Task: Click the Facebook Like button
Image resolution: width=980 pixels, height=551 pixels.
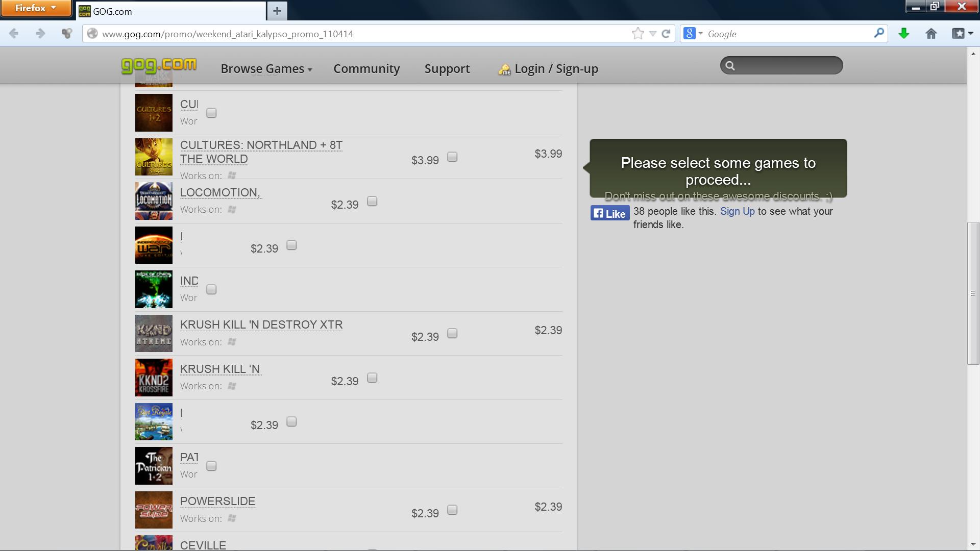Action: (610, 213)
